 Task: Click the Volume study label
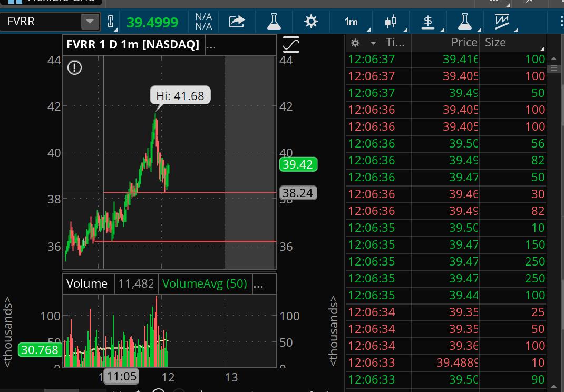(x=87, y=284)
